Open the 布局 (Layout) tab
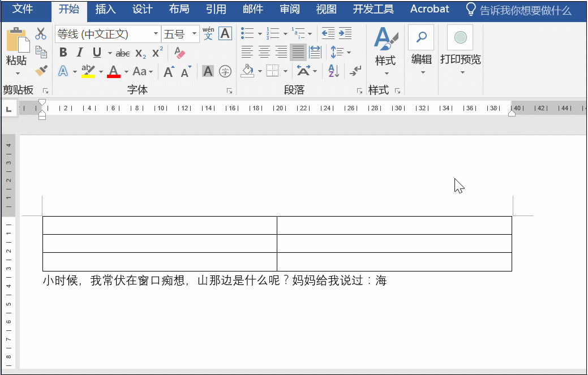This screenshot has width=588, height=375. [x=179, y=10]
